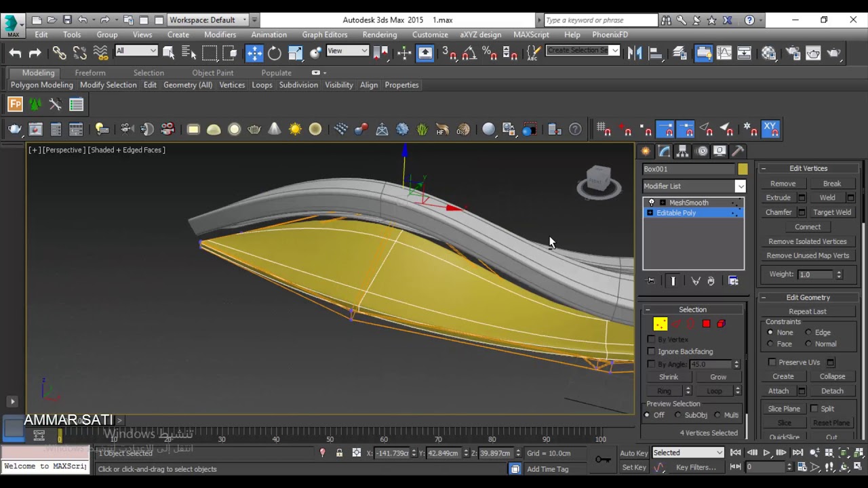Click the Weight value field
The width and height of the screenshot is (868, 488).
pyautogui.click(x=816, y=274)
